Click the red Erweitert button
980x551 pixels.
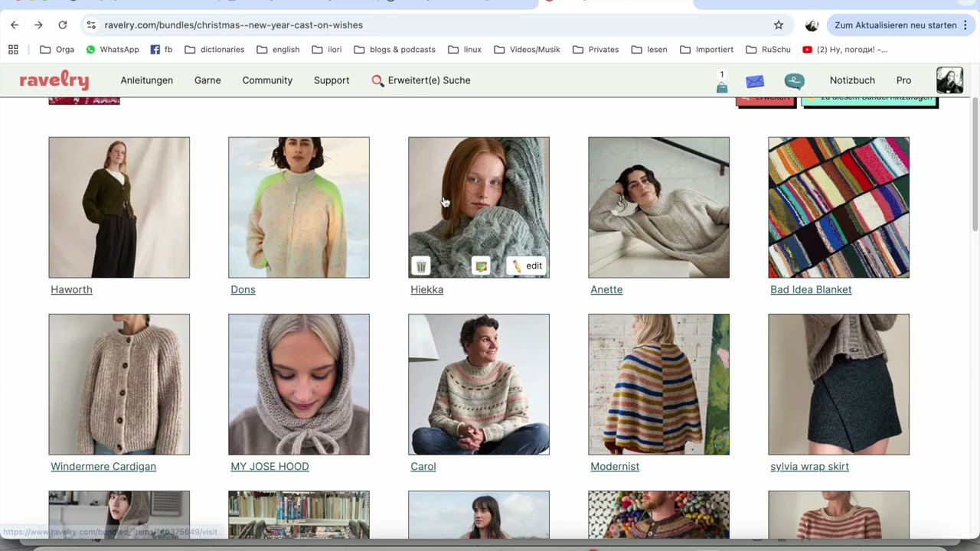pyautogui.click(x=766, y=101)
